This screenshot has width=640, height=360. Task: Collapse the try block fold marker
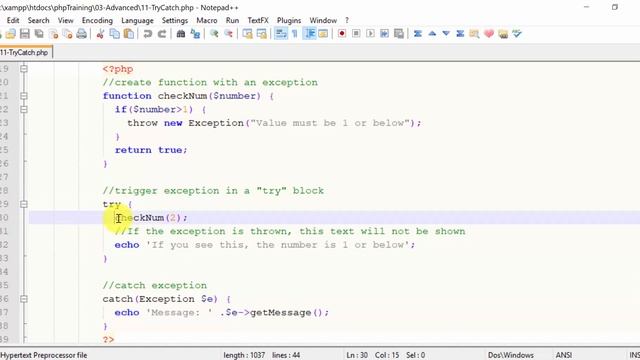pos(24,204)
